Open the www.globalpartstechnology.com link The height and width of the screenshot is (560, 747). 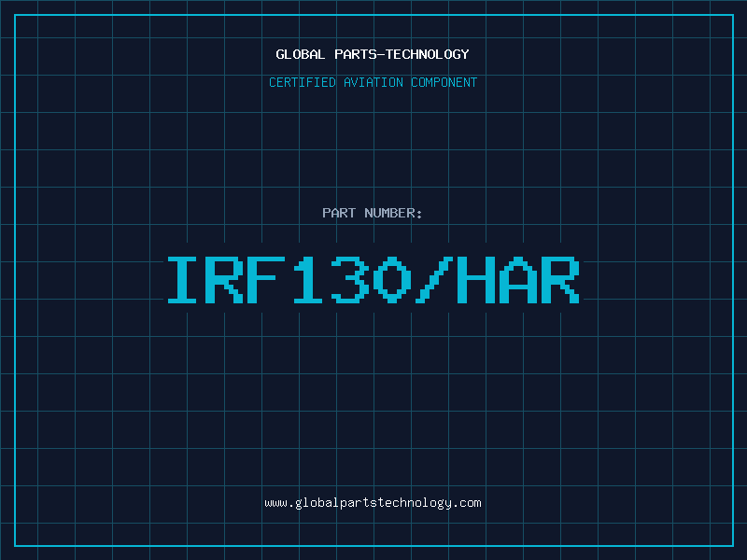click(373, 503)
